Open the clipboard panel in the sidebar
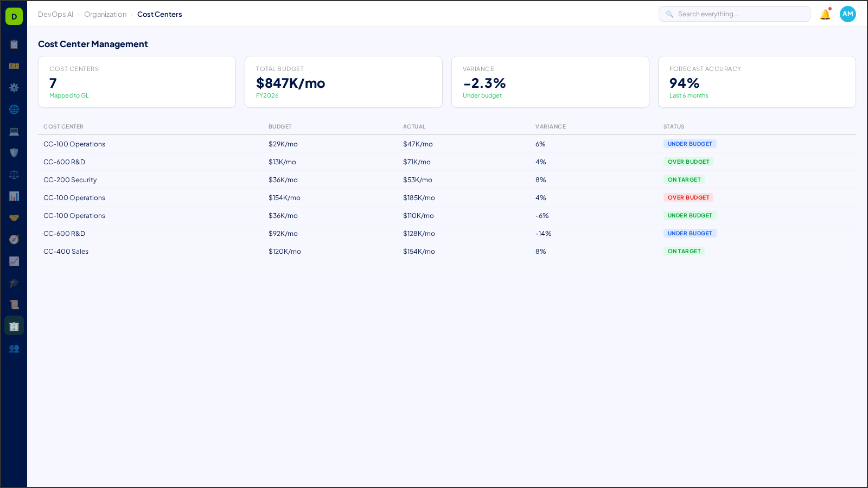Viewport: 868px width, 488px height. tap(14, 44)
